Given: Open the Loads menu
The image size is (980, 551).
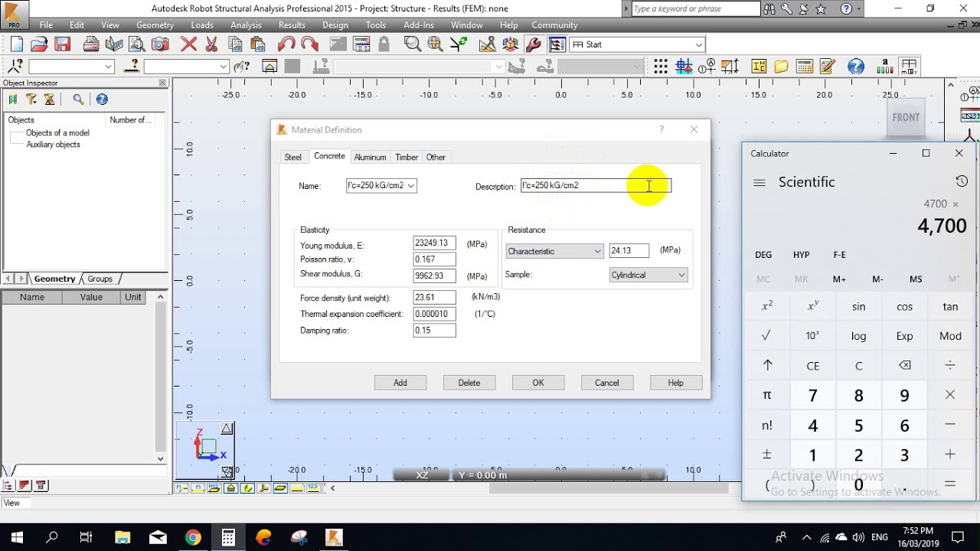Looking at the screenshot, I should [x=202, y=25].
